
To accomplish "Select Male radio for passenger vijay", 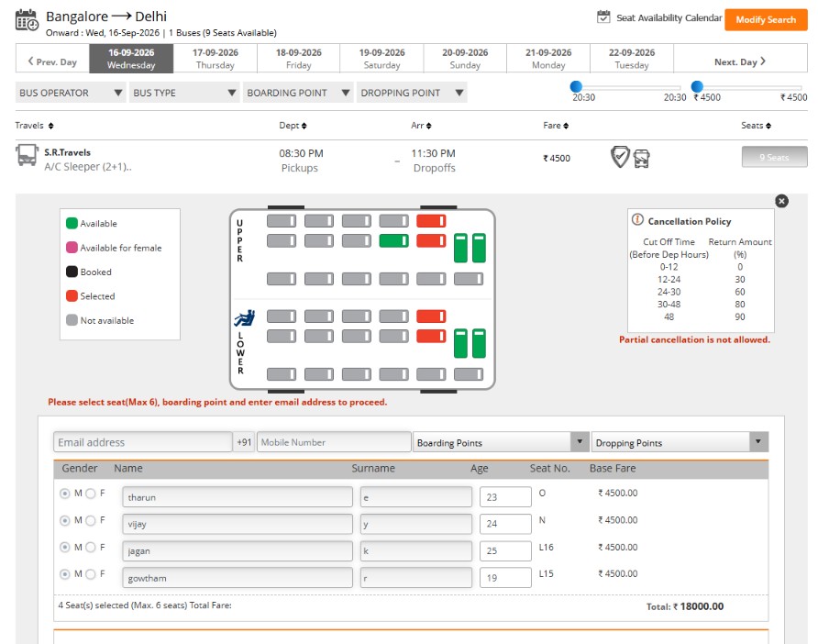I will pos(65,520).
